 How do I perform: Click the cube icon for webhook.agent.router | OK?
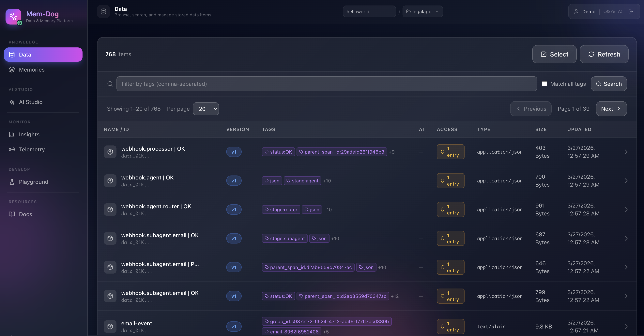(110, 210)
